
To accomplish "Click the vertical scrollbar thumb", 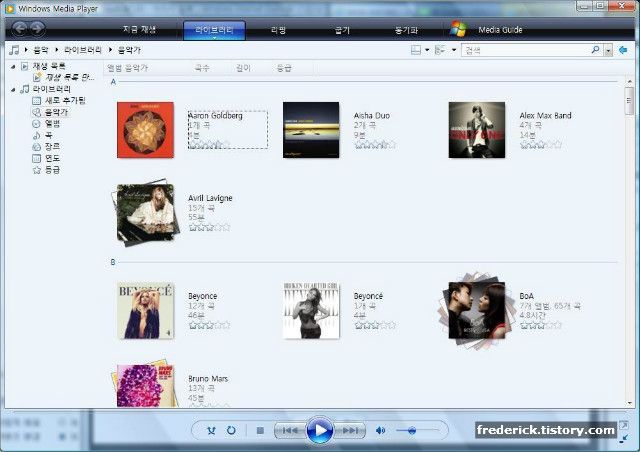I will pyautogui.click(x=629, y=100).
